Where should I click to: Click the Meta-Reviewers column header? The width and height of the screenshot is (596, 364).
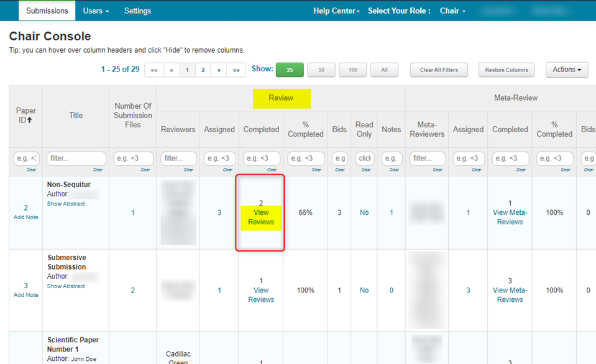coord(427,129)
